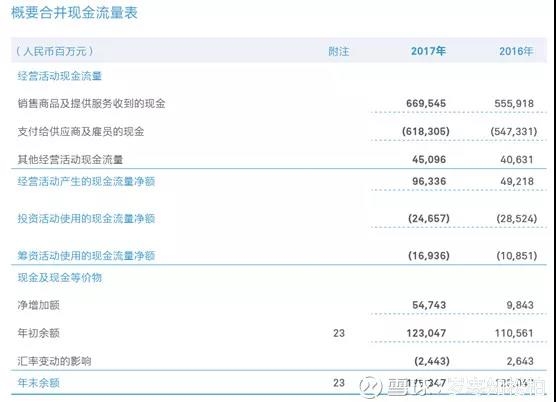Click the 概要合并现金流量表 title
Viewport: 556px width, 402px height.
(74, 12)
